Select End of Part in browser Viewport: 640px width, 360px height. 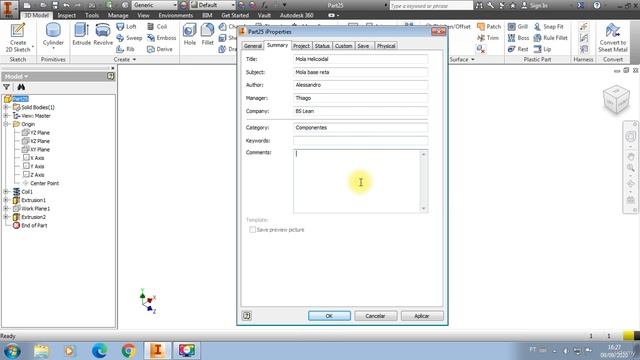30,225
